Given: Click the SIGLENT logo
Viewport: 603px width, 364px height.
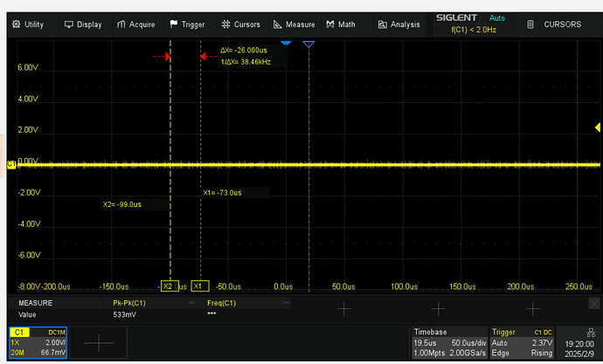Looking at the screenshot, I should (456, 17).
